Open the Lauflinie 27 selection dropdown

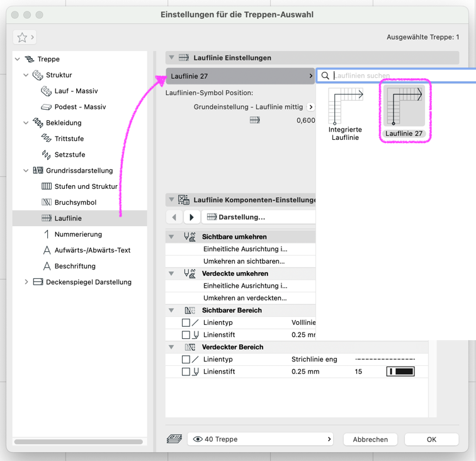coord(240,76)
